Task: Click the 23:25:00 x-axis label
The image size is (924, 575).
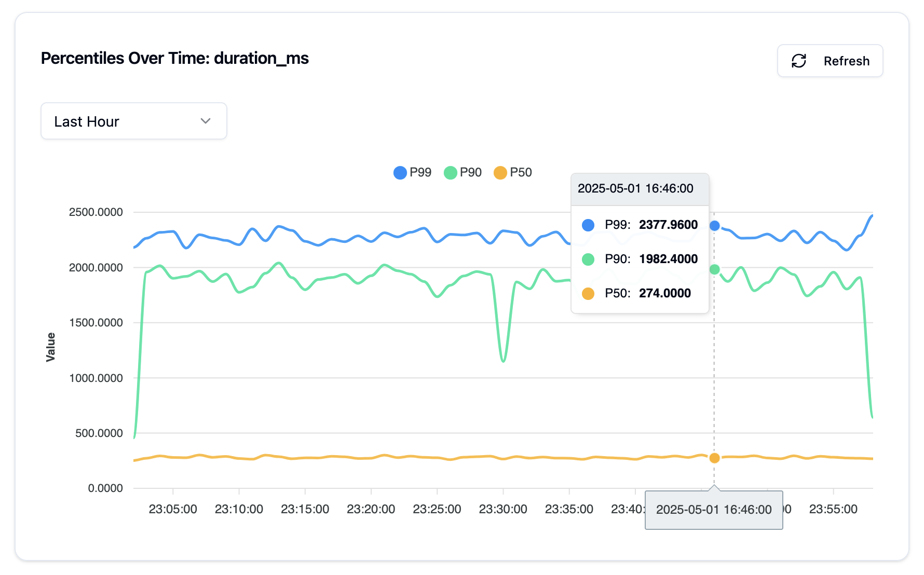Action: 437,509
